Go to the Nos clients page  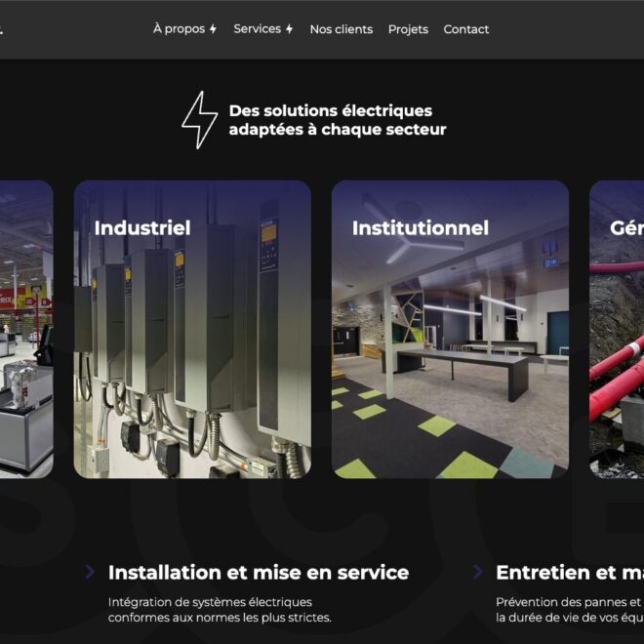(x=341, y=29)
